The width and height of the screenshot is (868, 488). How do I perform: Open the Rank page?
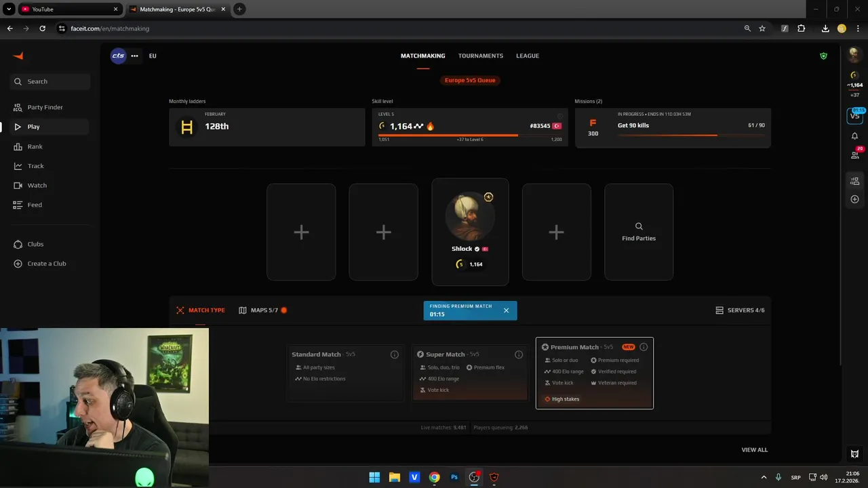(50, 146)
